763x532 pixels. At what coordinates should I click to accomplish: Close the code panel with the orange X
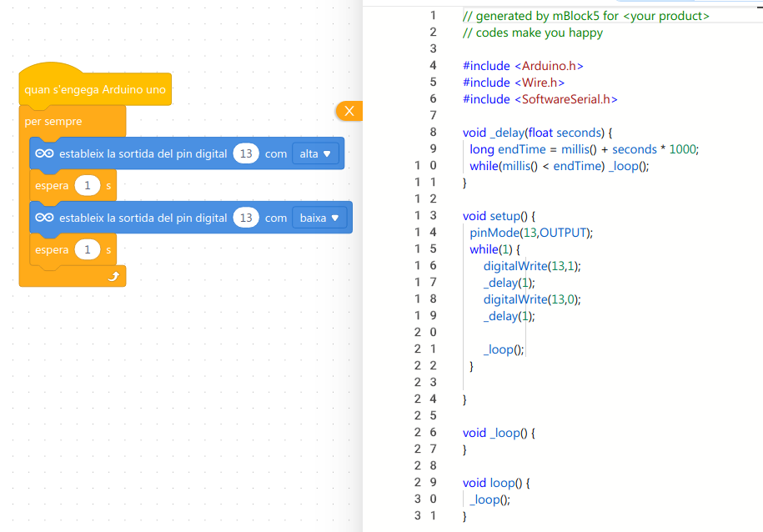coord(349,111)
